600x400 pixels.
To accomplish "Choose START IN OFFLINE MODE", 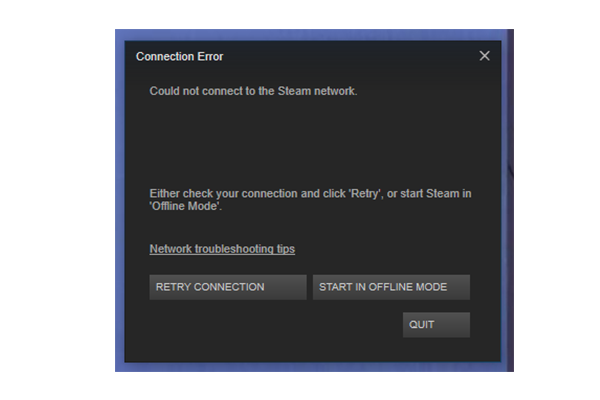I will (x=391, y=287).
